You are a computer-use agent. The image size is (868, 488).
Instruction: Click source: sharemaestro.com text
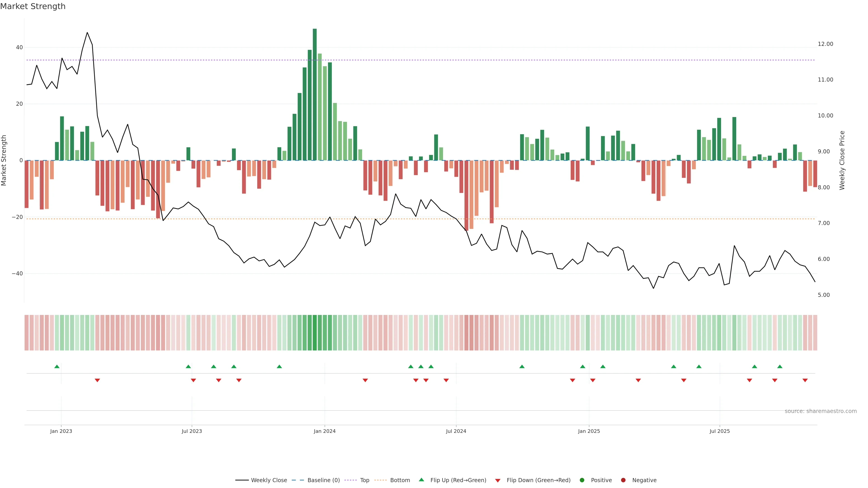click(x=821, y=411)
